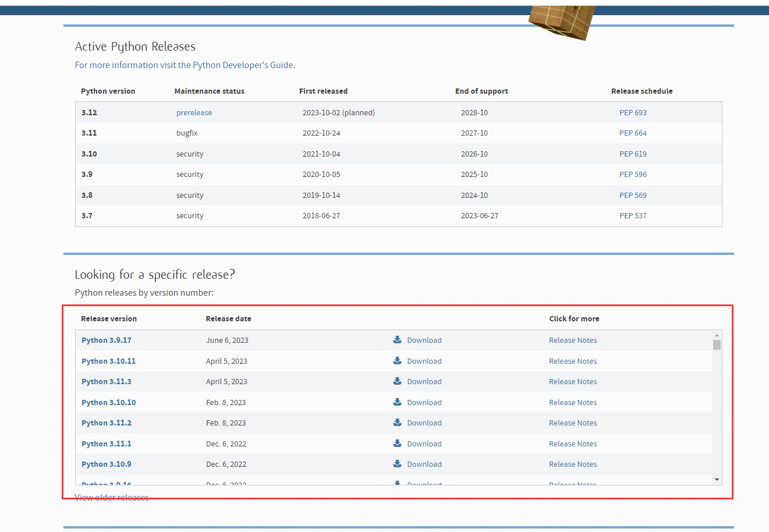Open PEP 537 release schedule
Screen dimensions: 769x532
pos(633,216)
